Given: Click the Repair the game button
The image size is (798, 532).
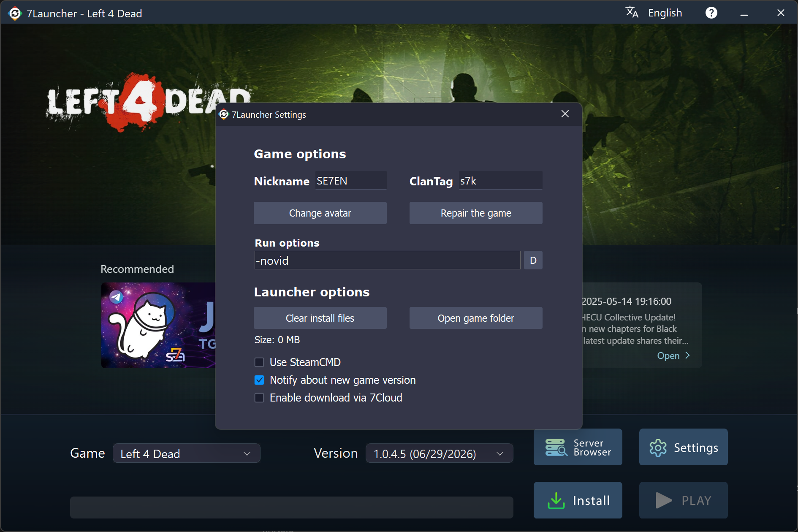Looking at the screenshot, I should (x=476, y=213).
